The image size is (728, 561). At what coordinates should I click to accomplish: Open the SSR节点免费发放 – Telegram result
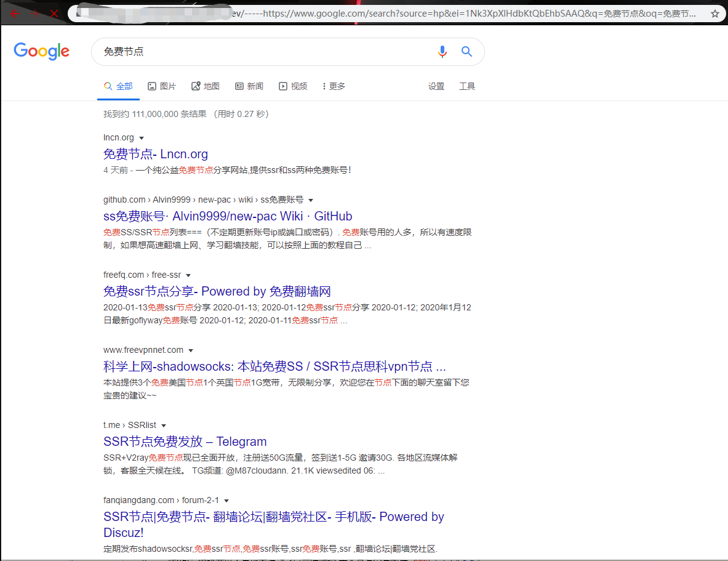[185, 442]
